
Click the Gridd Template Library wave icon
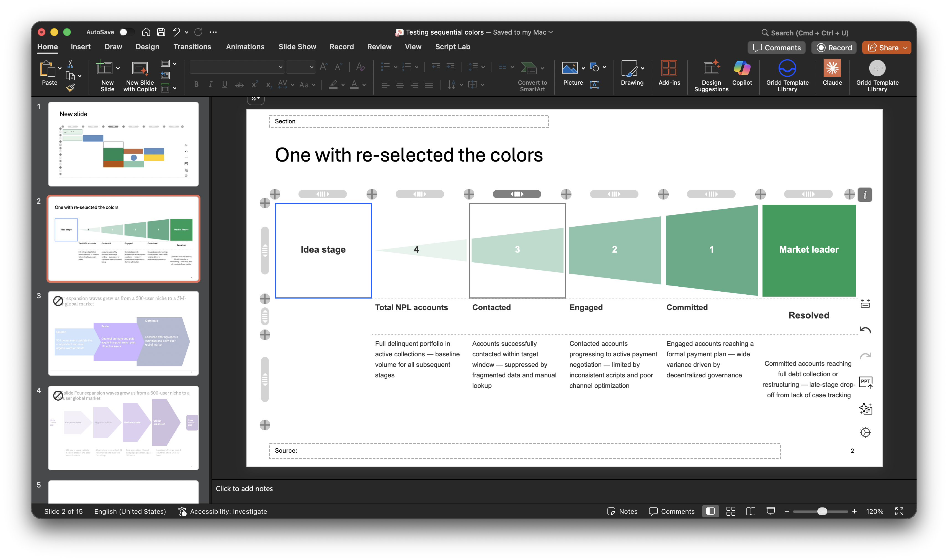787,69
